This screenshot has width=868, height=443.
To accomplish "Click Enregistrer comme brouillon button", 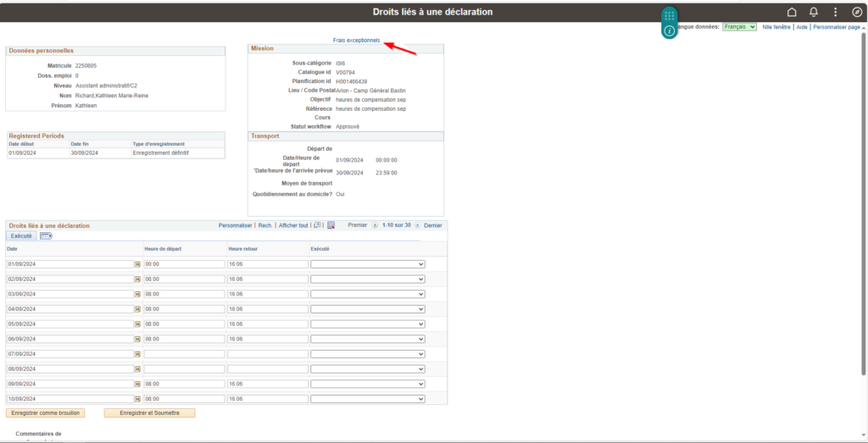I will point(46,413).
